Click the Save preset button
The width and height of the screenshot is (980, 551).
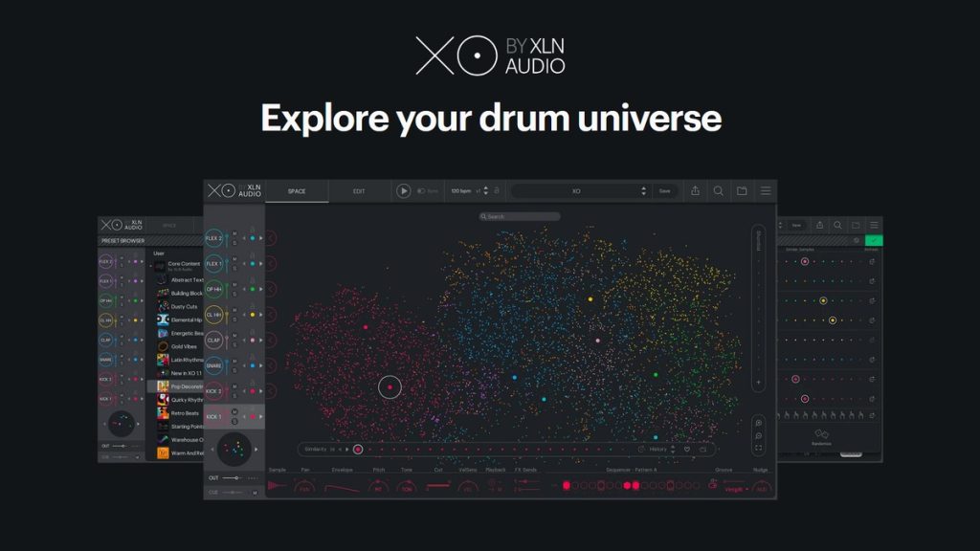664,191
